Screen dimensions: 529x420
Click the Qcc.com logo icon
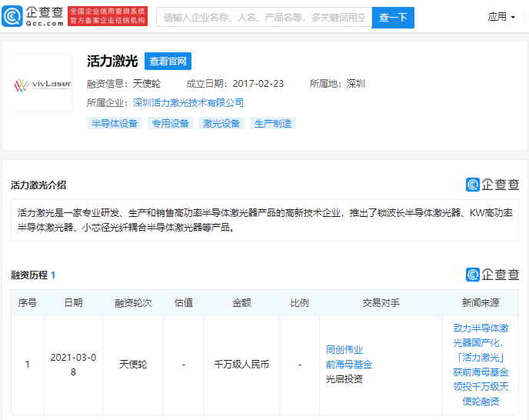coord(12,16)
